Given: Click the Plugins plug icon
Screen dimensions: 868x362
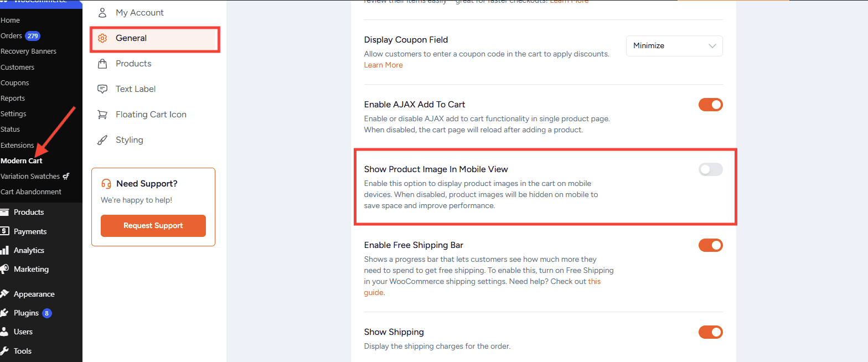Looking at the screenshot, I should (x=4, y=313).
